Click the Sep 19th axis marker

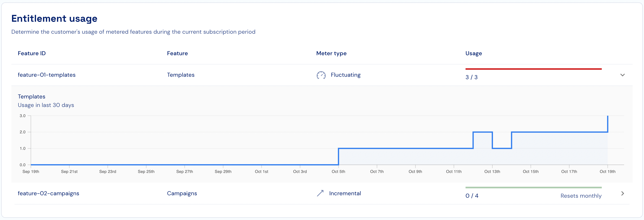point(31,171)
